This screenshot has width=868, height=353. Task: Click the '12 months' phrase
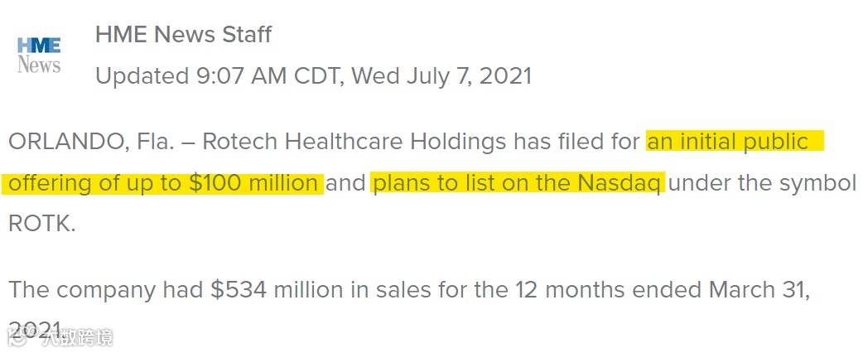click(570, 289)
